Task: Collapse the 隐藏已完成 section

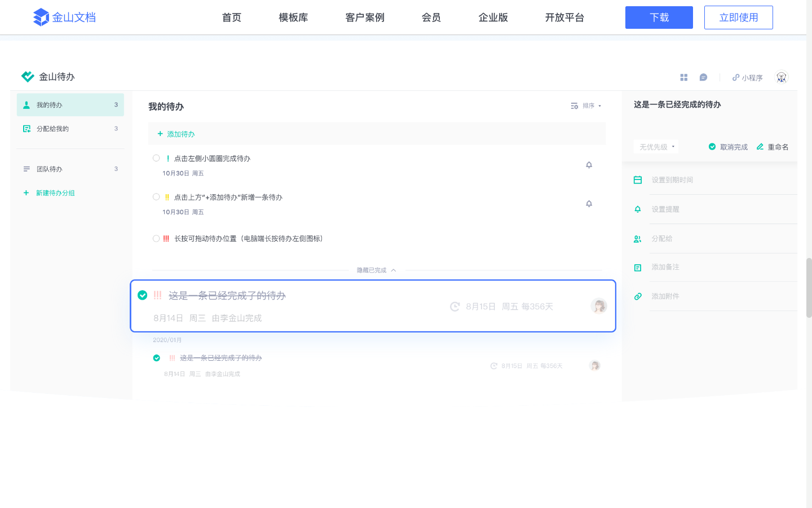Action: (376, 270)
